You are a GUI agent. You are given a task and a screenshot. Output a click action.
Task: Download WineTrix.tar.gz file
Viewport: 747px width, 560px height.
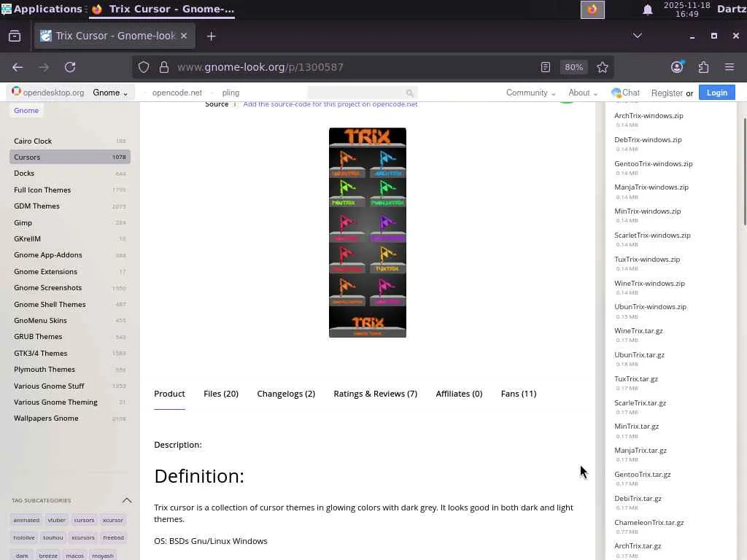638,331
